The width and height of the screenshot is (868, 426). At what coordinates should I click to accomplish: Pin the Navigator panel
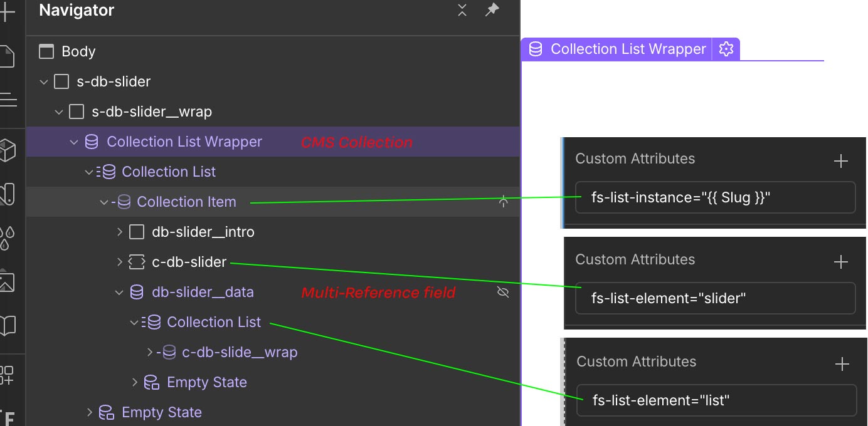(x=492, y=10)
